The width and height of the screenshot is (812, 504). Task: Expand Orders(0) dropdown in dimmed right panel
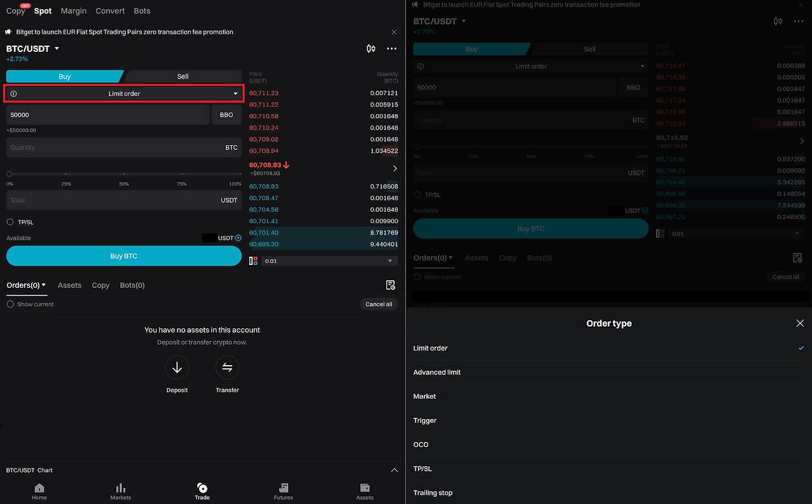point(433,258)
